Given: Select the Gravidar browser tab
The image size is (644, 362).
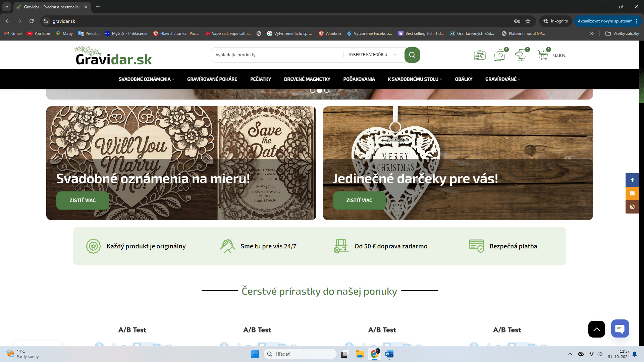Looking at the screenshot, I should pyautogui.click(x=52, y=7).
